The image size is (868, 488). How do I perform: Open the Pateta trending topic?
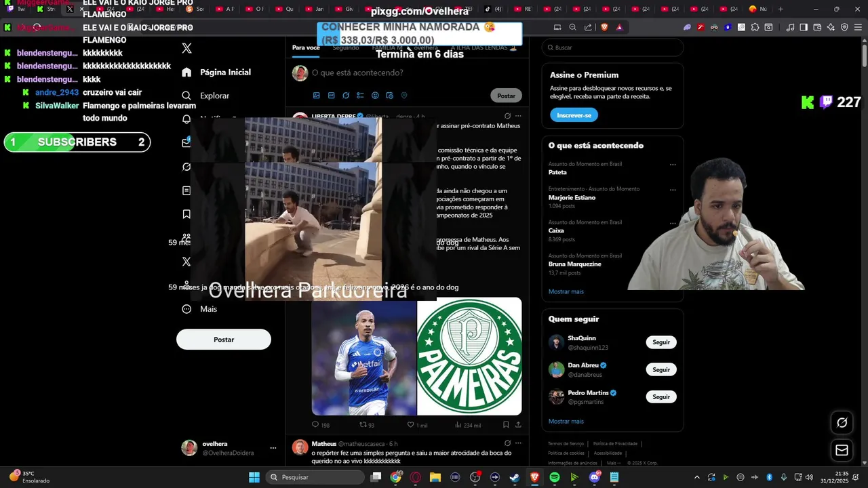click(557, 172)
